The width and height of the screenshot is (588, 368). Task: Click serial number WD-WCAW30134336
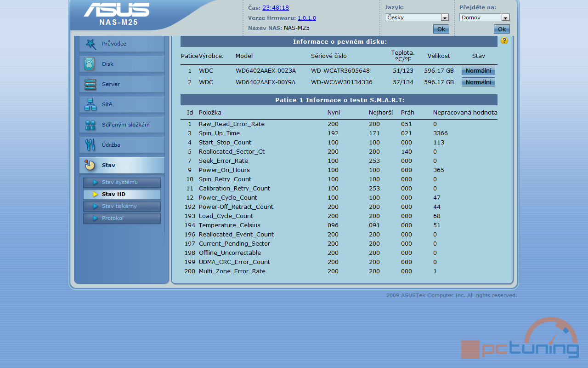[x=342, y=82]
